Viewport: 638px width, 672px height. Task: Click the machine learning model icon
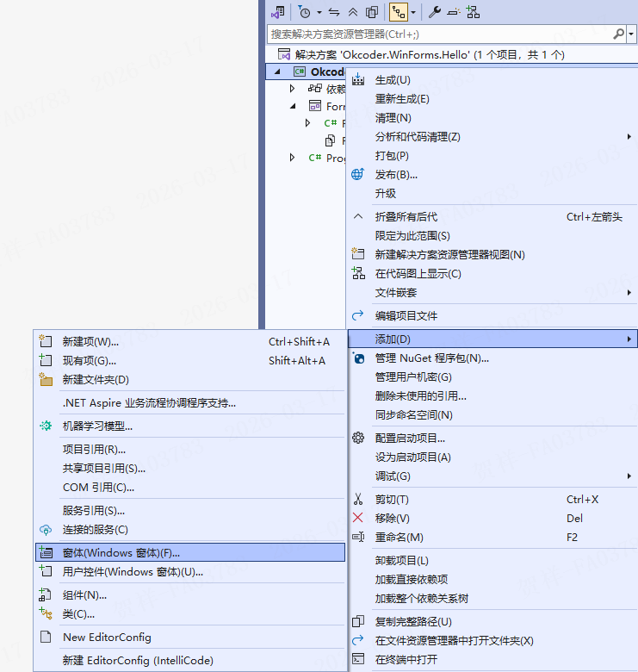click(46, 426)
